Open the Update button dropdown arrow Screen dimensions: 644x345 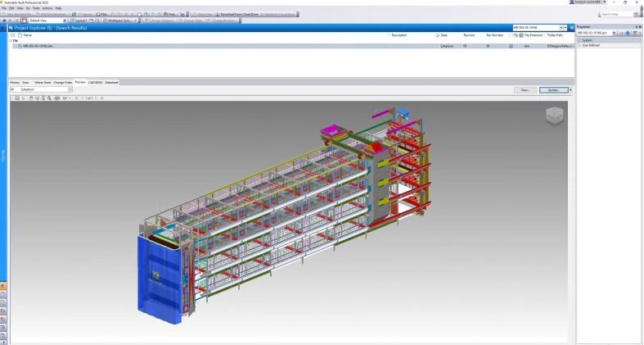pyautogui.click(x=570, y=90)
